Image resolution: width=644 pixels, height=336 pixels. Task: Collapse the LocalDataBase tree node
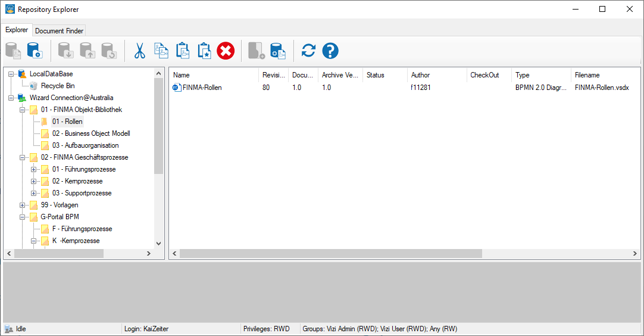click(11, 74)
